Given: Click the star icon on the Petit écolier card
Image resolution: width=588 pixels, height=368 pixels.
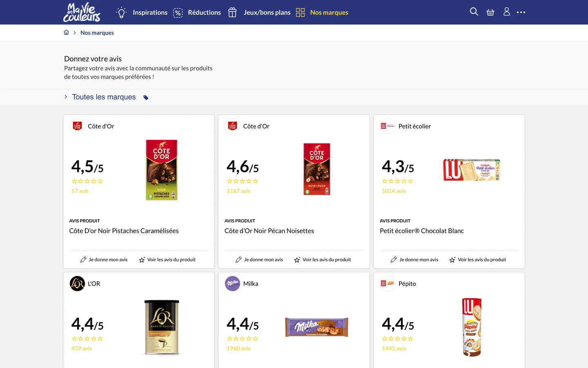Looking at the screenshot, I should 452,260.
